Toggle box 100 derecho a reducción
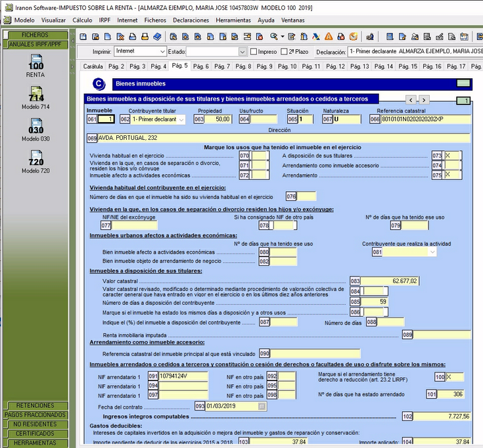483x448 pixels. click(454, 377)
